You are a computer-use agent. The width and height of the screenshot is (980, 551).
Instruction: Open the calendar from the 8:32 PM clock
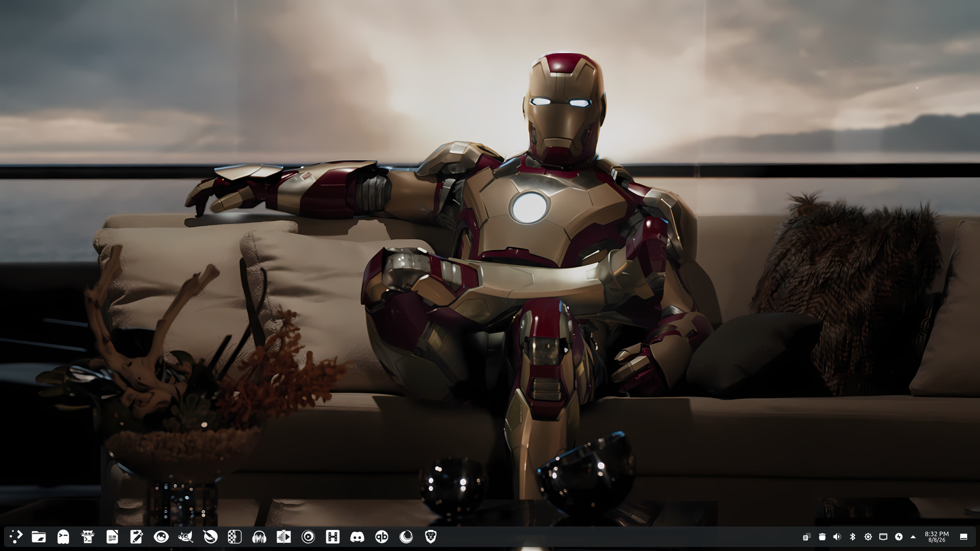coord(937,537)
